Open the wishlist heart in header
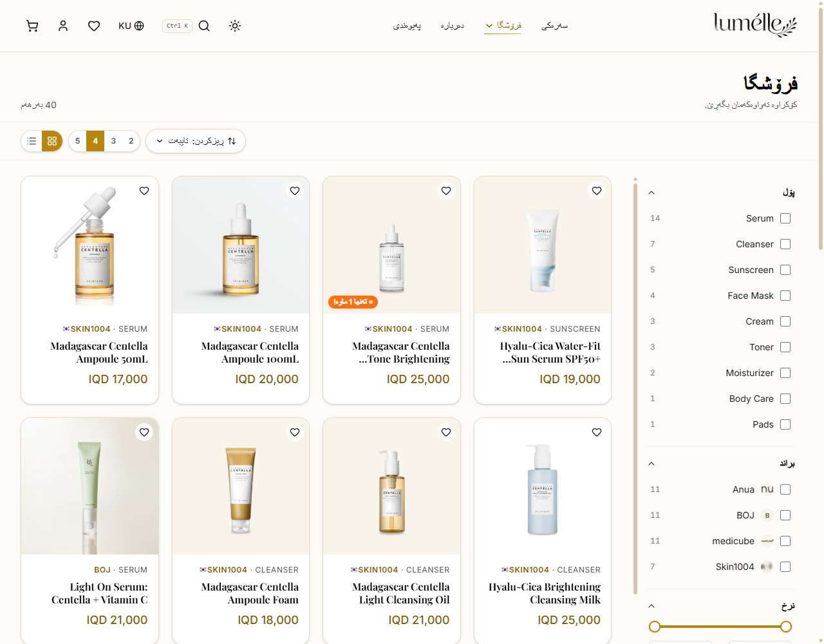The height and width of the screenshot is (644, 824). tap(94, 26)
